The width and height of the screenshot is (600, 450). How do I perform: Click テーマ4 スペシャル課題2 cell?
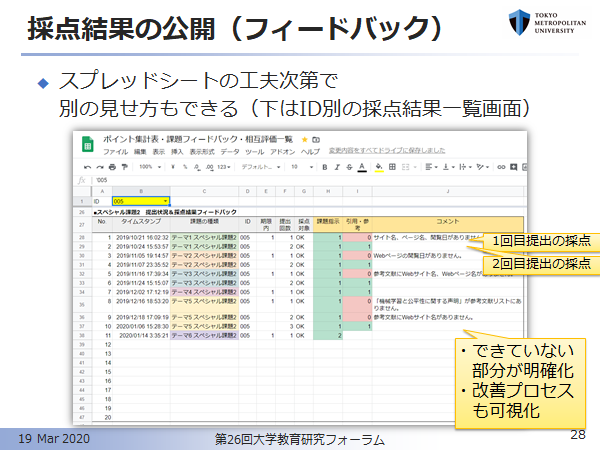[204, 292]
